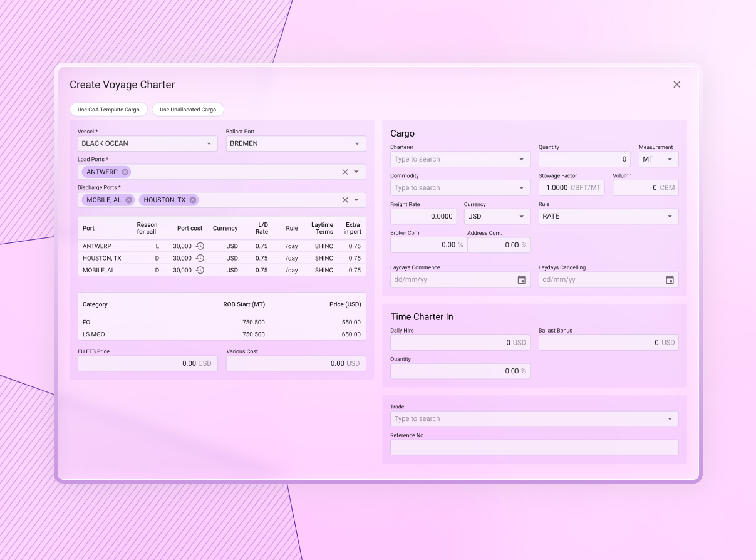The height and width of the screenshot is (560, 756).
Task: Click Use Unallocated Cargo button
Action: (188, 110)
